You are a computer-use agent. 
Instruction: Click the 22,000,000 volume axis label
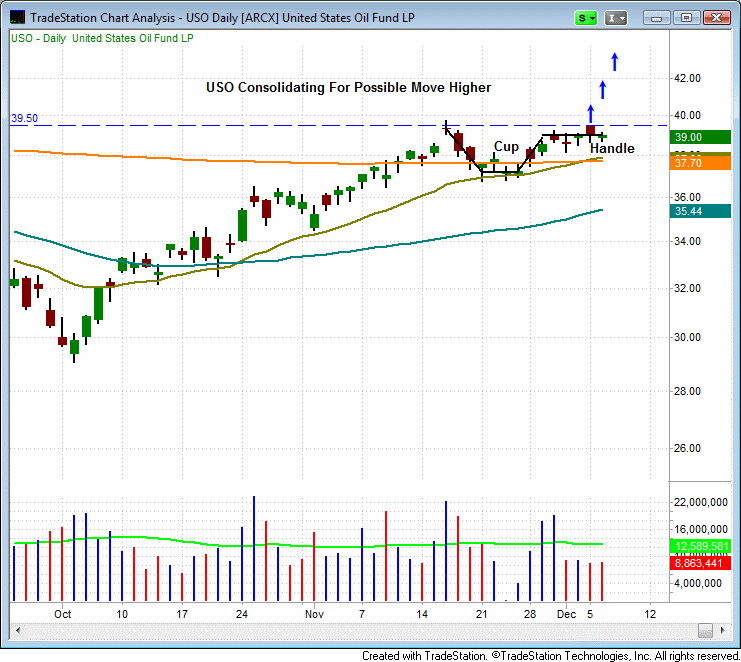tap(700, 502)
